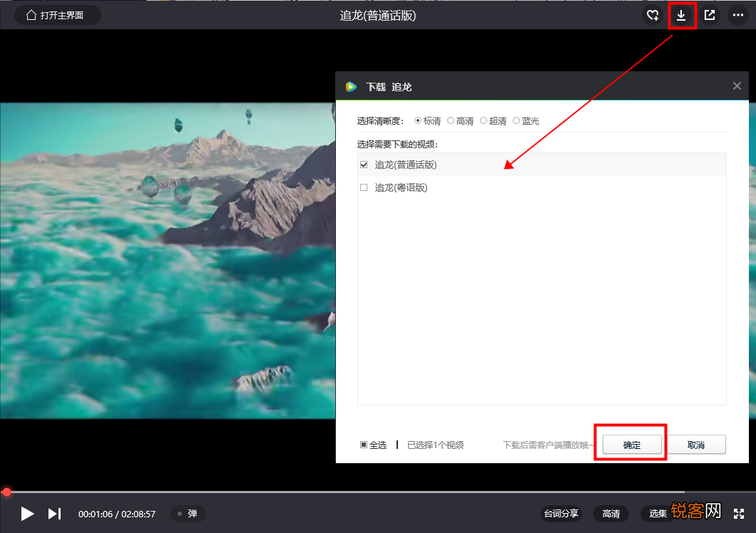
Task: Toggle the 弹 danmaku switch
Action: [188, 514]
